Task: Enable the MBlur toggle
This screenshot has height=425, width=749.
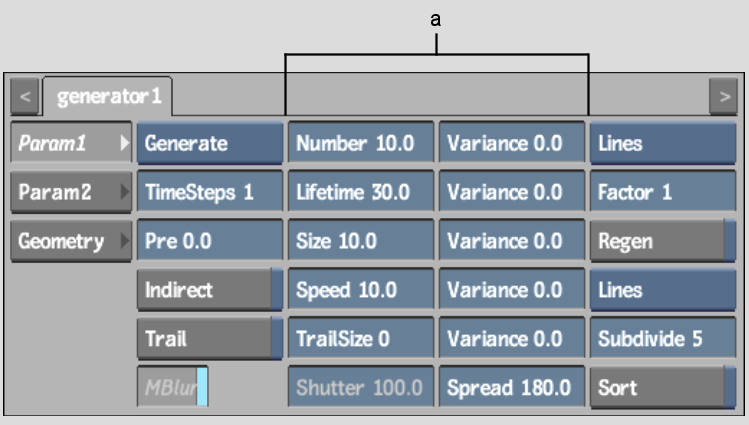Action: [x=172, y=387]
